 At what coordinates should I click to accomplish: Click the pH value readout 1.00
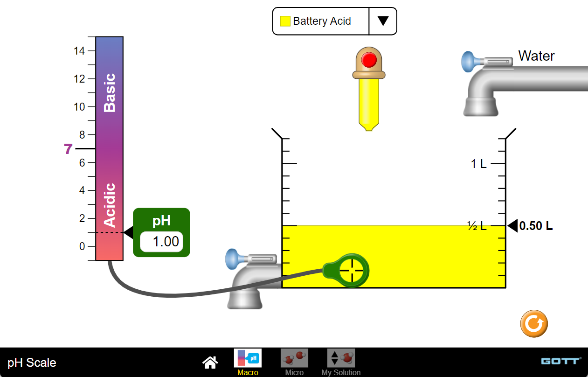coord(161,241)
